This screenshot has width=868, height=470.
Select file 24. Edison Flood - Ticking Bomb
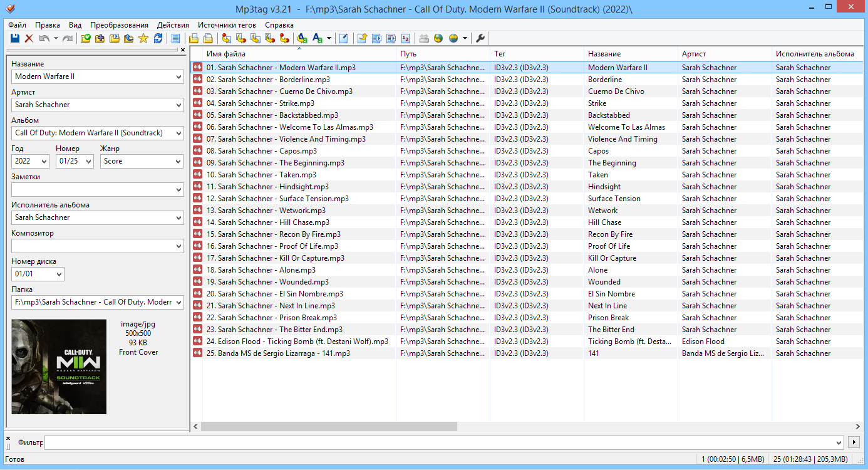point(297,342)
